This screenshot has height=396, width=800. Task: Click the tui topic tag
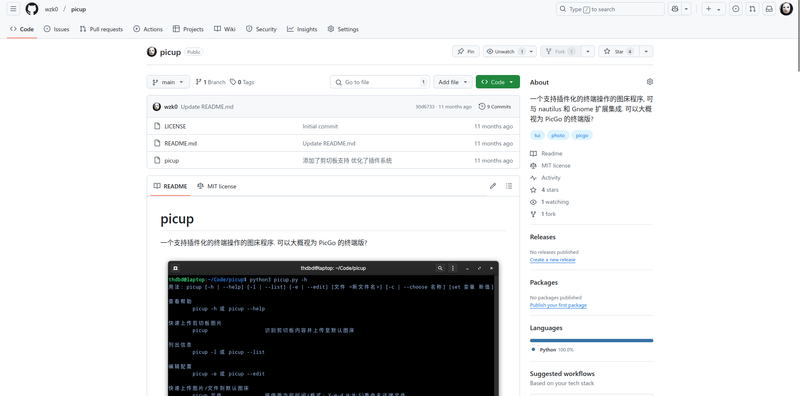point(536,135)
